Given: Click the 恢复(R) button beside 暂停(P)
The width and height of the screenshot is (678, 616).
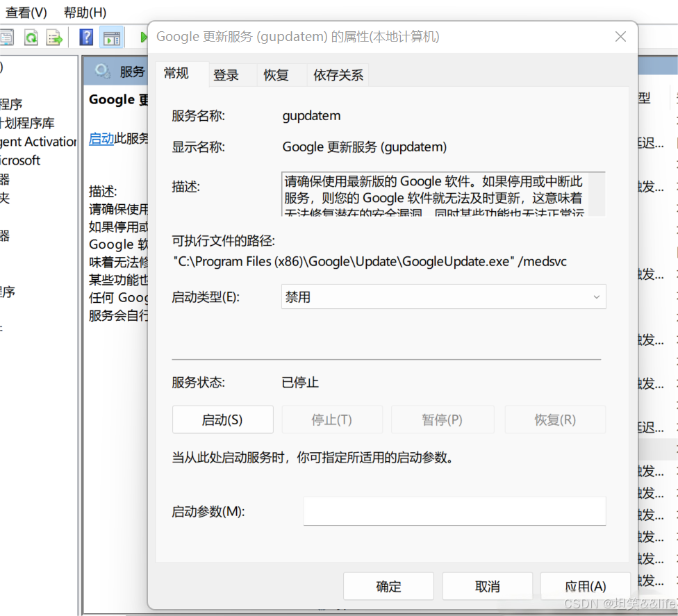Looking at the screenshot, I should (555, 419).
